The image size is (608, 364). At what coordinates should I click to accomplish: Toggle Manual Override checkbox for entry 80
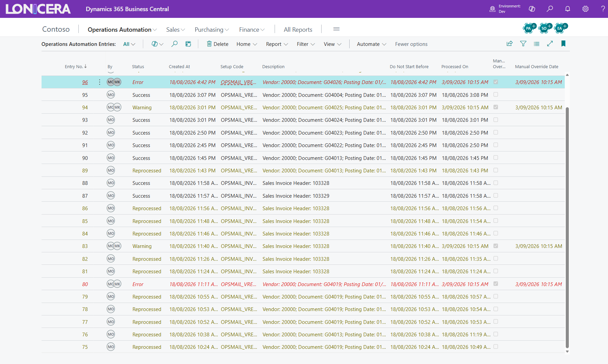[x=496, y=284]
